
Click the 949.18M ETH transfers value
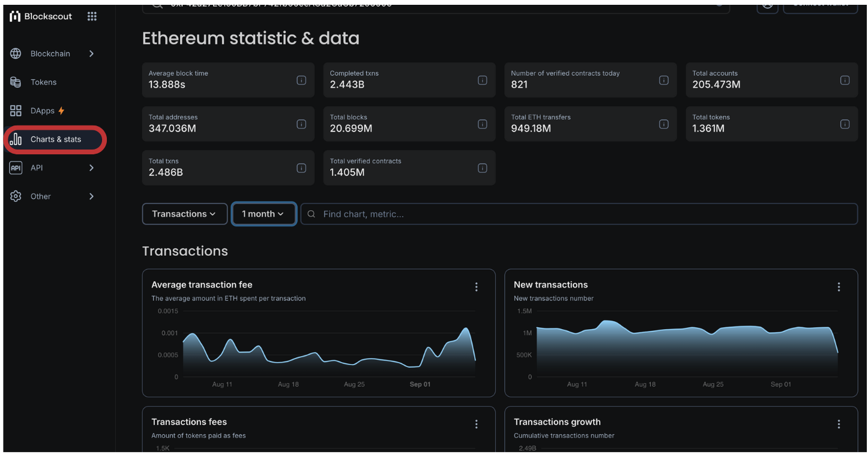(x=531, y=129)
